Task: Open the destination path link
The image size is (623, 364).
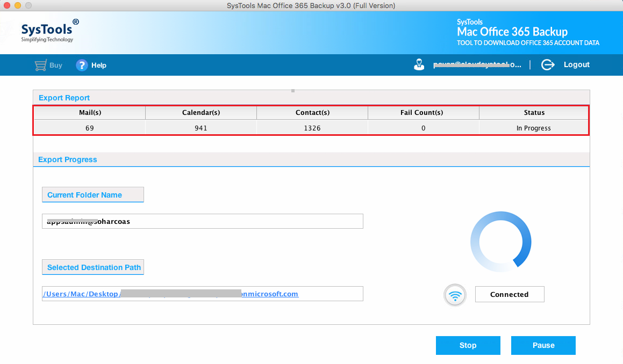Action: click(171, 294)
